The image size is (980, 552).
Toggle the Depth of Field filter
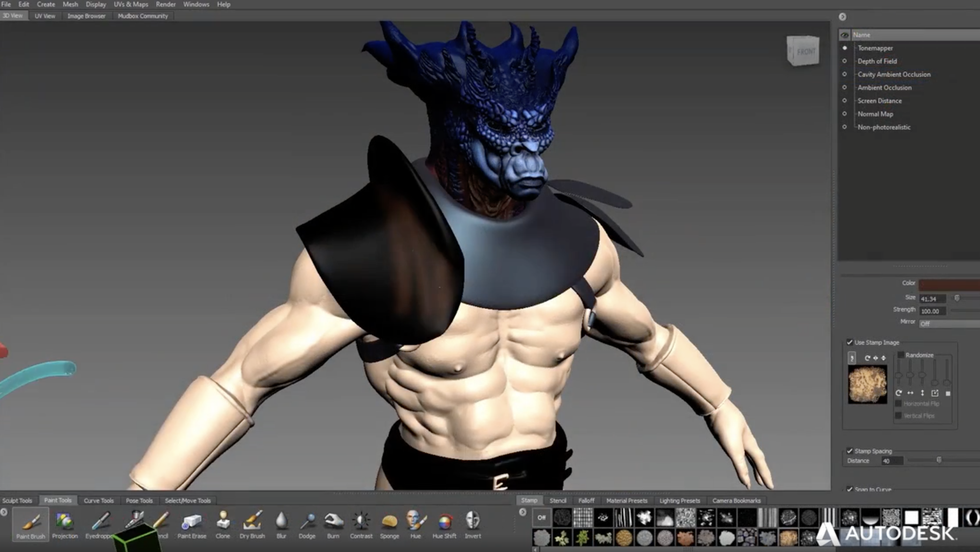pos(845,61)
